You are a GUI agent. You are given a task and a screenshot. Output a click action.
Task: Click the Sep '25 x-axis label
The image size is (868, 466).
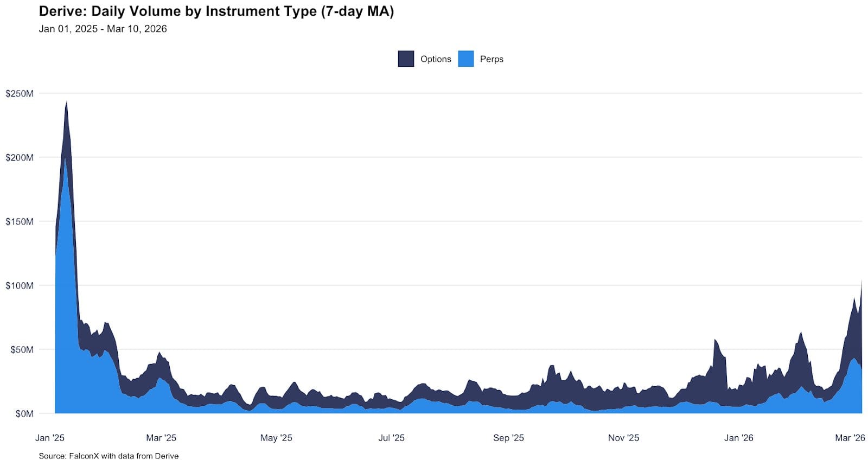508,438
